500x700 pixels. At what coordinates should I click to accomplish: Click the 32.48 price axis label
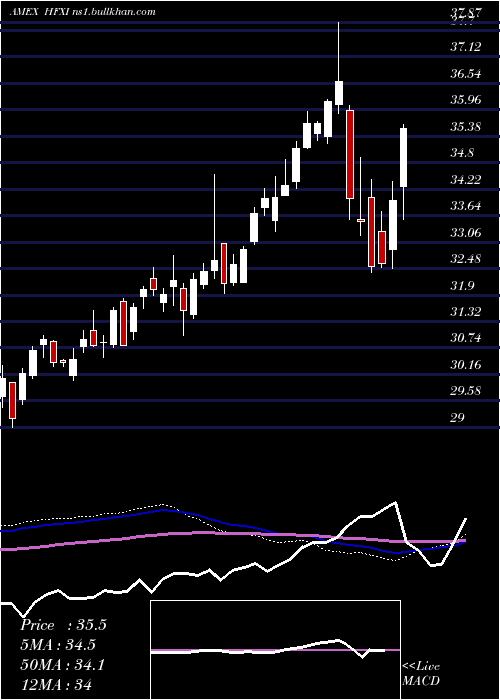[466, 258]
